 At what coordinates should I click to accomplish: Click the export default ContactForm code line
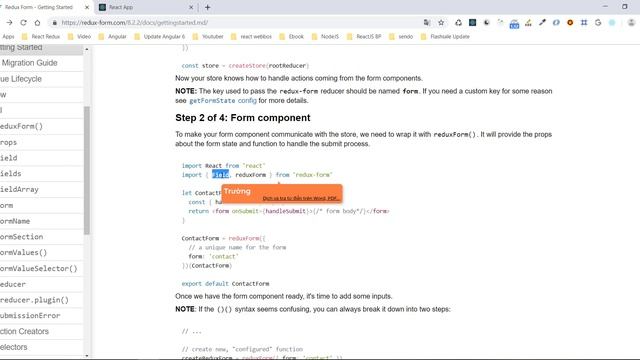pyautogui.click(x=225, y=283)
